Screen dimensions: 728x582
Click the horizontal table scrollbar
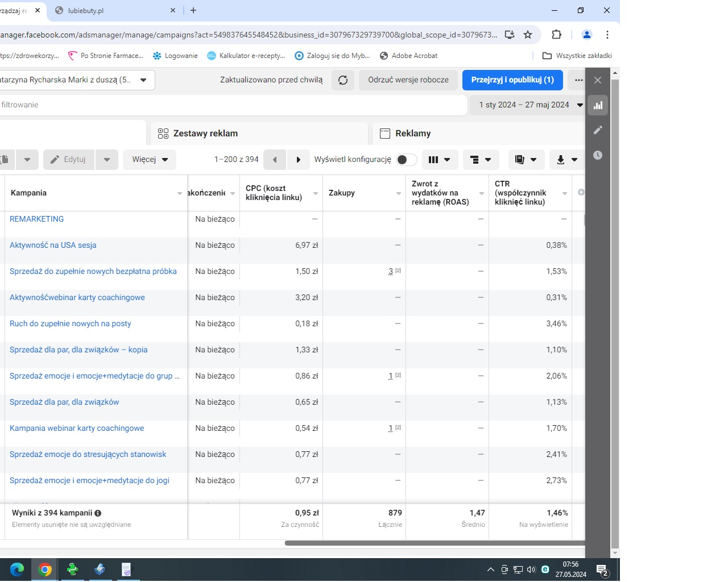point(435,543)
